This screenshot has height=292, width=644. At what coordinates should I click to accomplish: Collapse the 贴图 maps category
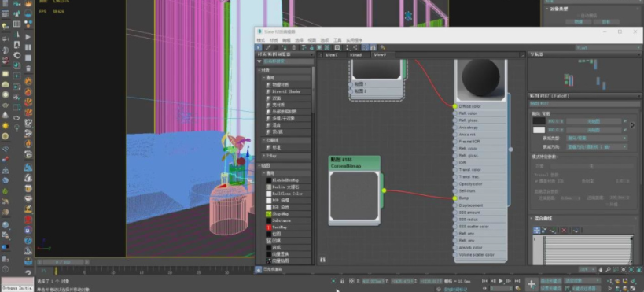(259, 166)
